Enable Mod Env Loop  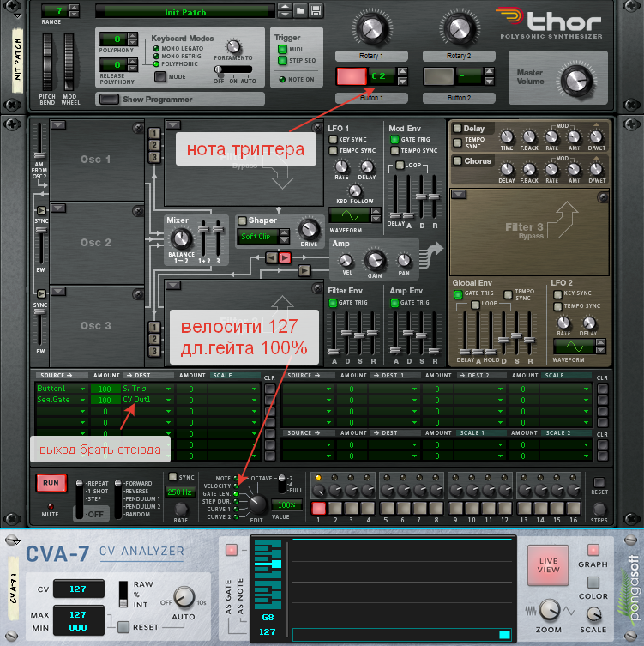click(400, 165)
